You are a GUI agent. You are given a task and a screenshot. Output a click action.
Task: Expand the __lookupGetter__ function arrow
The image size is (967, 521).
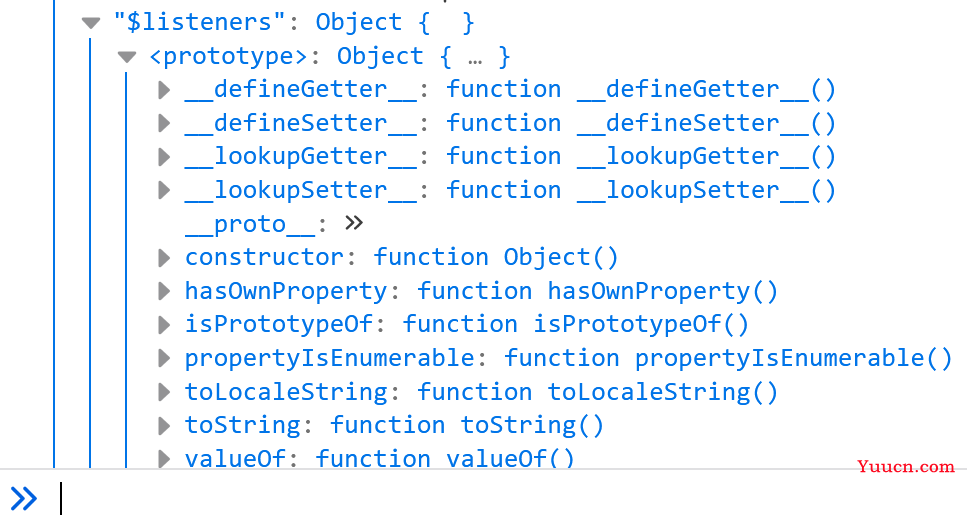164,157
